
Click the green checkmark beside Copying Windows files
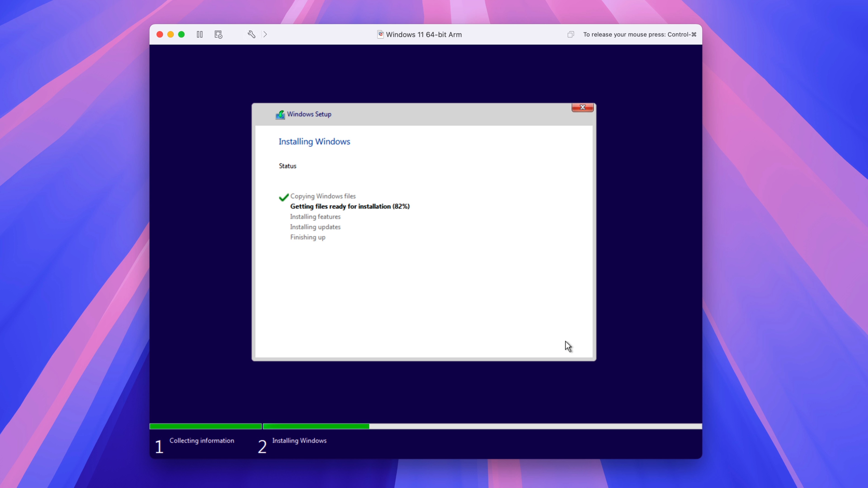point(283,197)
